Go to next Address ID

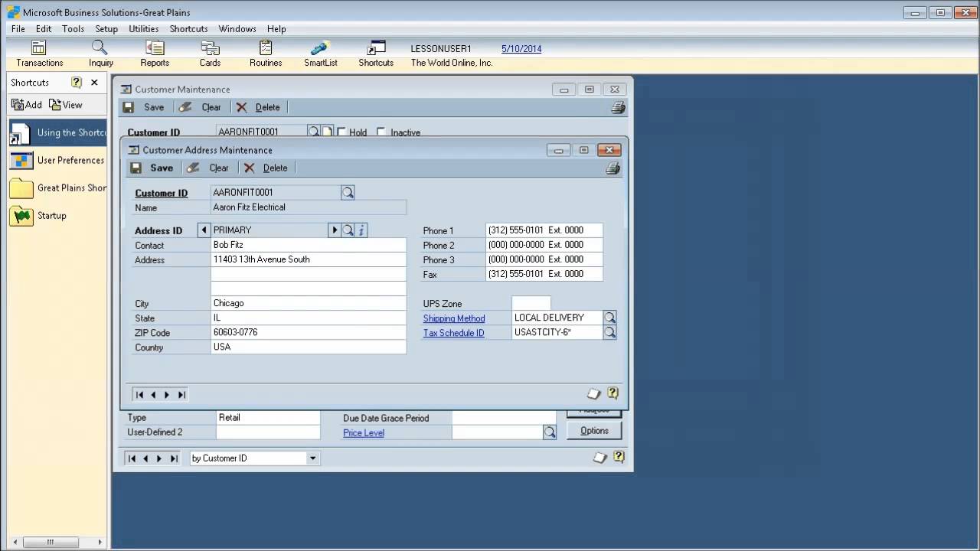[x=334, y=230]
